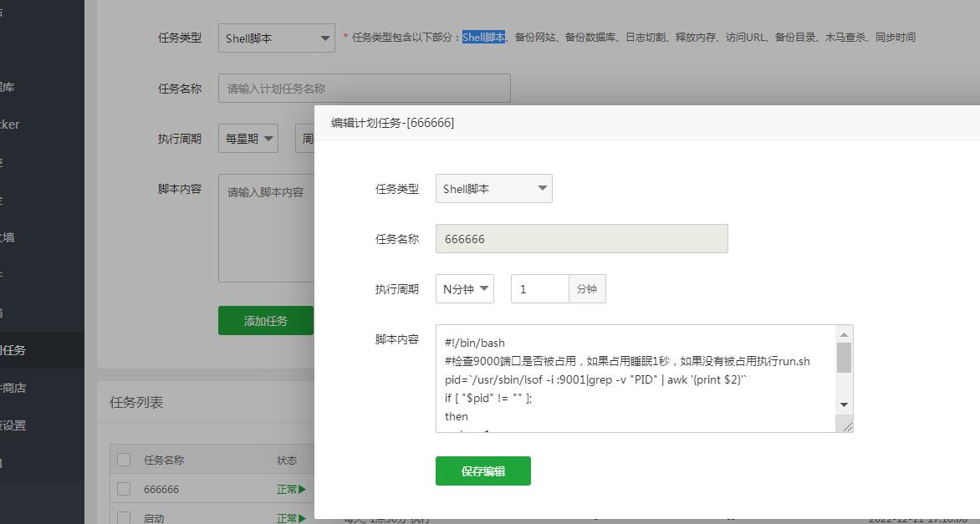Click the green 添加任务 button

[x=265, y=321]
